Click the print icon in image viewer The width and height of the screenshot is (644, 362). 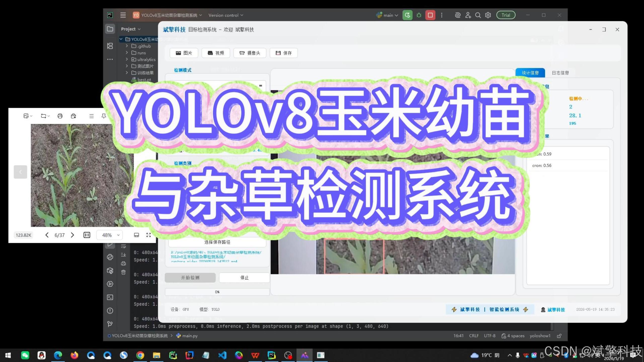60,116
